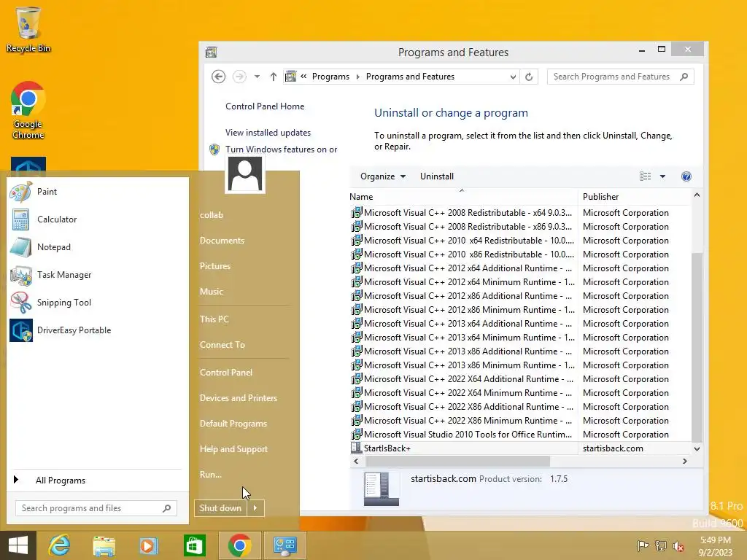Image resolution: width=747 pixels, height=560 pixels.
Task: Go up one level in Control Panel
Action: [274, 77]
